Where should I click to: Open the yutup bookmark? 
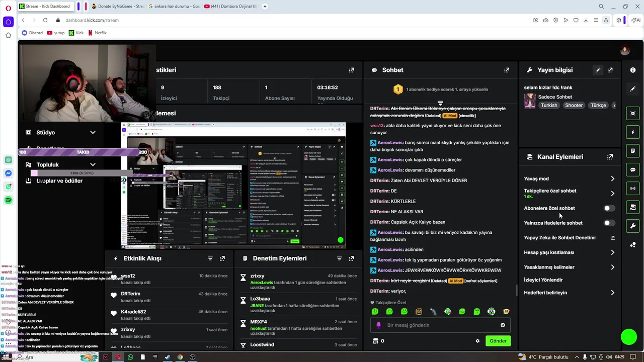click(56, 33)
